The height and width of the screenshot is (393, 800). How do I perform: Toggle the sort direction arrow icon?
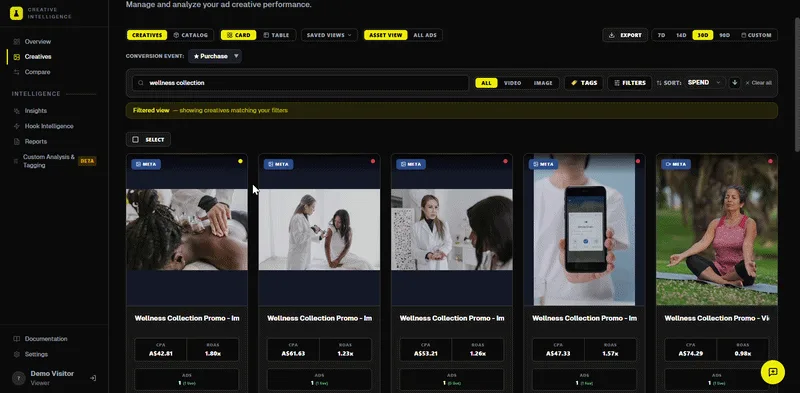tap(734, 83)
